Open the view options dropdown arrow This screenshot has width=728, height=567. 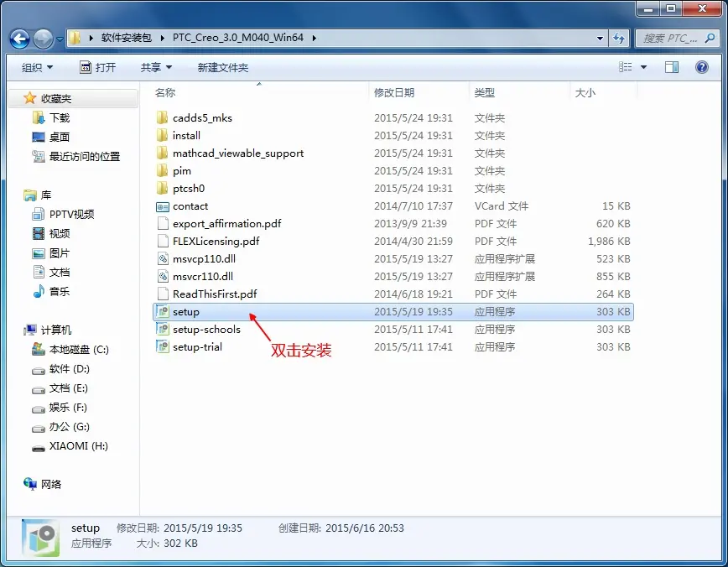(x=643, y=67)
